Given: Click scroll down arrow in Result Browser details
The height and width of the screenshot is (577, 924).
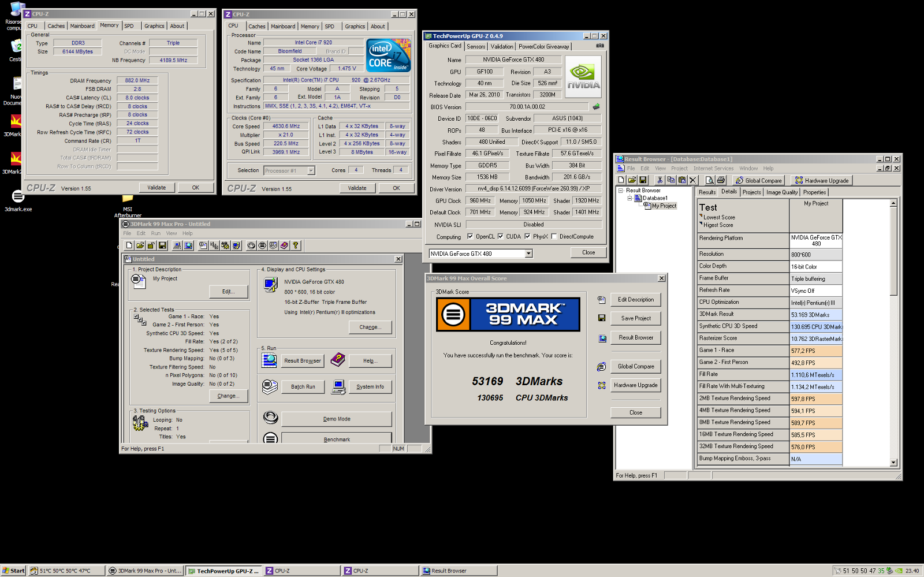Looking at the screenshot, I should 893,462.
